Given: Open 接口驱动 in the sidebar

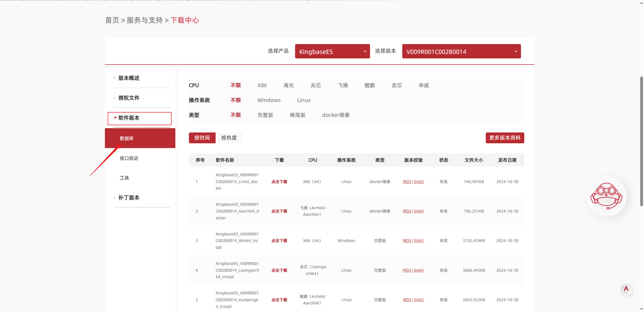Looking at the screenshot, I should click(x=129, y=158).
